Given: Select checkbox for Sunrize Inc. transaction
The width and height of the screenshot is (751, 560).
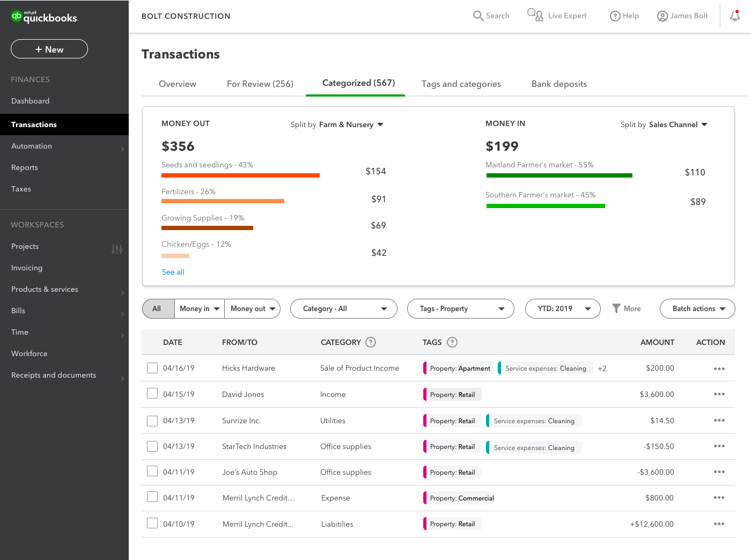Looking at the screenshot, I should pyautogui.click(x=152, y=421).
